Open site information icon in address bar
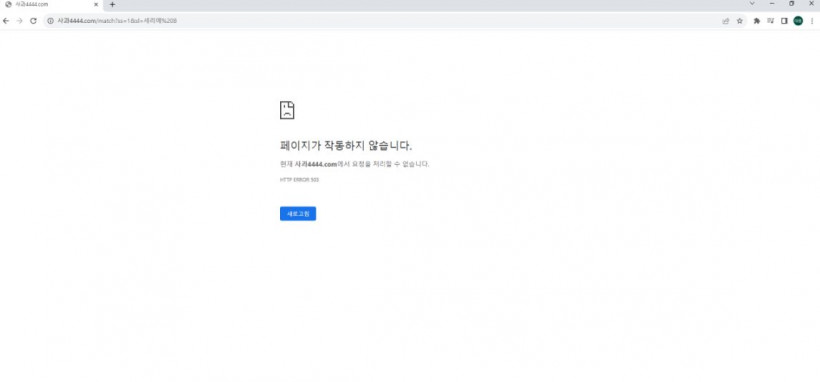 (51, 21)
